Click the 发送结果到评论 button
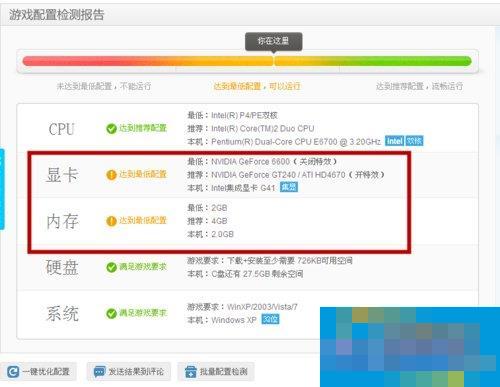 coord(129,371)
